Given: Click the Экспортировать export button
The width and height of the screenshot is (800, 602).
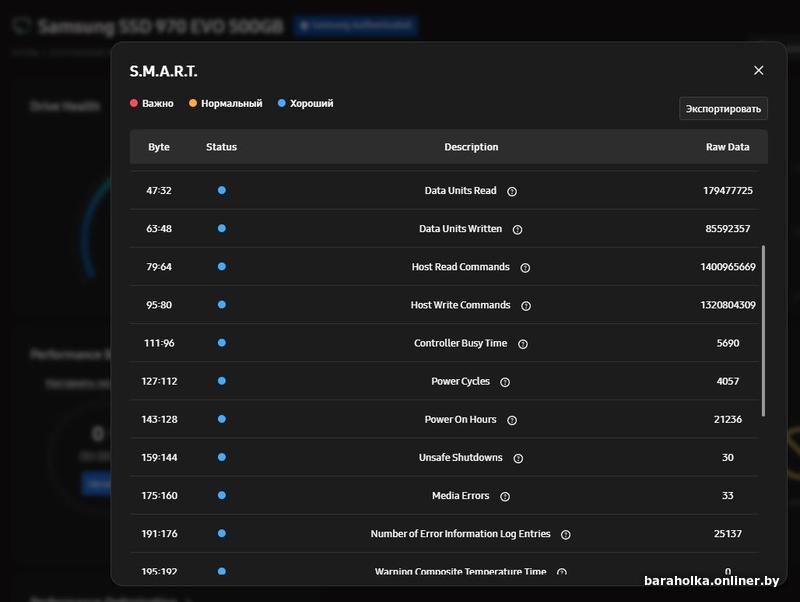Looking at the screenshot, I should click(x=723, y=108).
